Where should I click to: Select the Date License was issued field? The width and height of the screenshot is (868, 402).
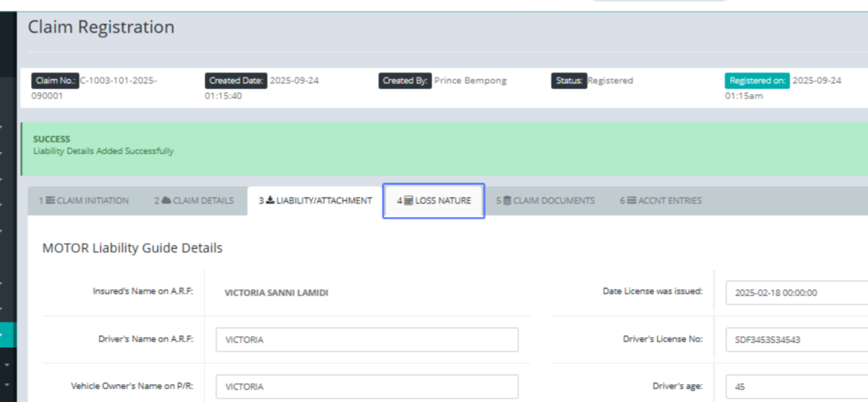(796, 293)
